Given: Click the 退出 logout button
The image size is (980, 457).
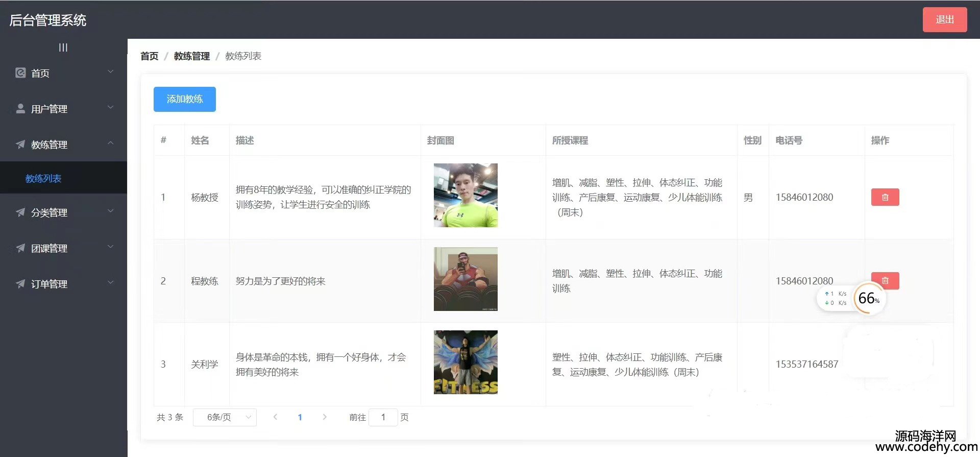Looking at the screenshot, I should tap(945, 19).
